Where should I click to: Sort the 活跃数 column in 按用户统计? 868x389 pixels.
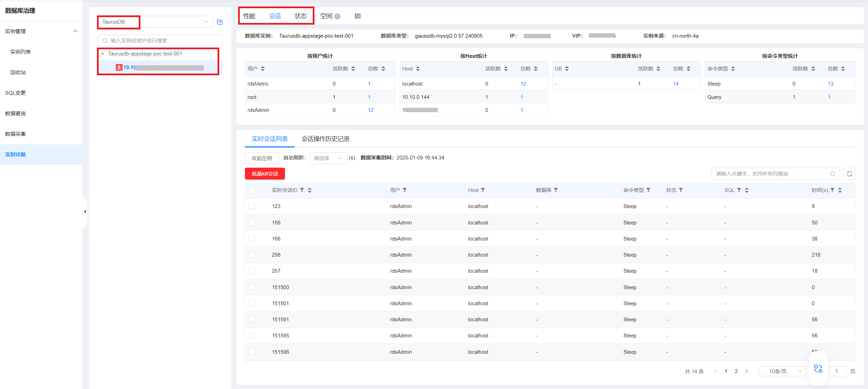[353, 69]
